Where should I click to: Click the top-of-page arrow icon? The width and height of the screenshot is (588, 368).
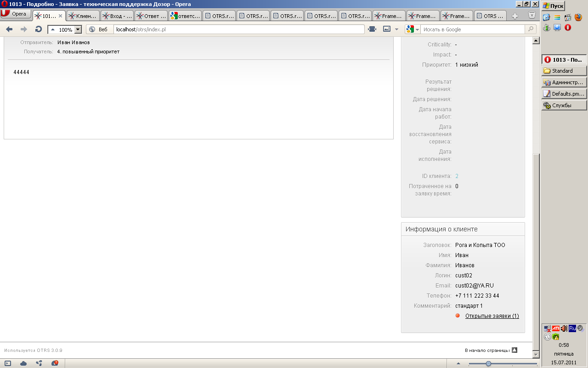[514, 350]
